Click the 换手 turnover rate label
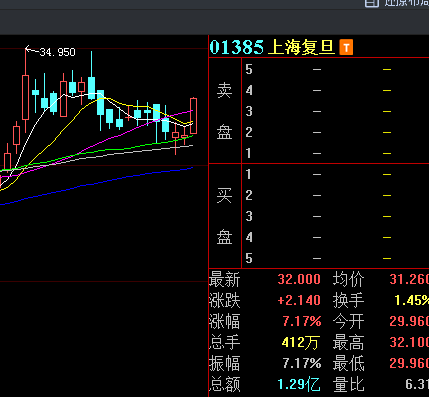 tap(348, 300)
